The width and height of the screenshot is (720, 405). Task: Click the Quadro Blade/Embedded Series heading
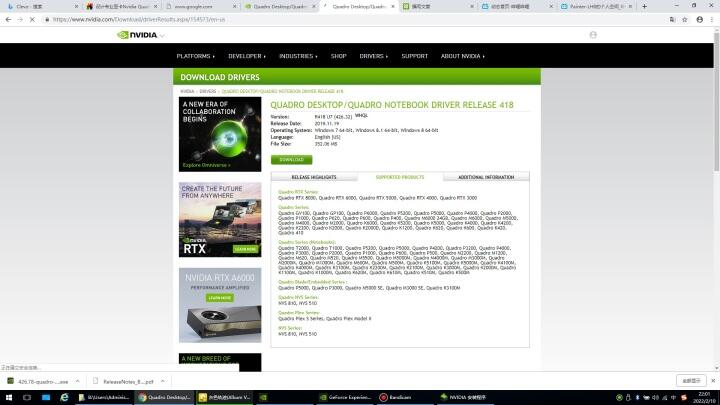pos(312,282)
